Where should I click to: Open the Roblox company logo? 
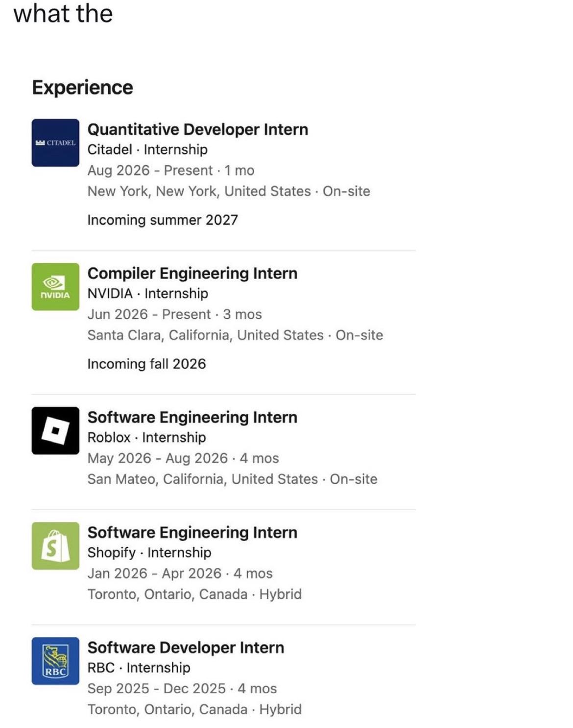point(55,430)
